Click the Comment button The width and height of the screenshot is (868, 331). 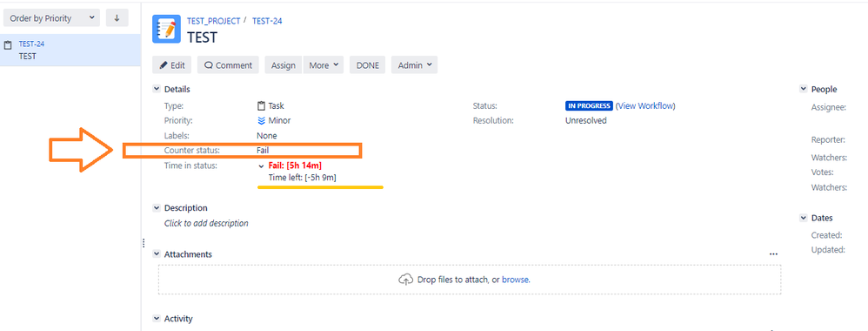[228, 64]
